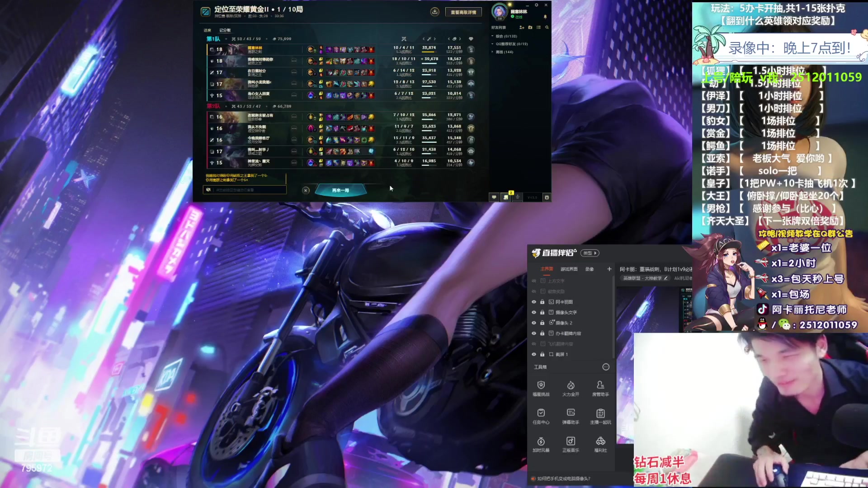
Task: Toggle visibility of 摄像头 2 source
Action: [x=534, y=323]
